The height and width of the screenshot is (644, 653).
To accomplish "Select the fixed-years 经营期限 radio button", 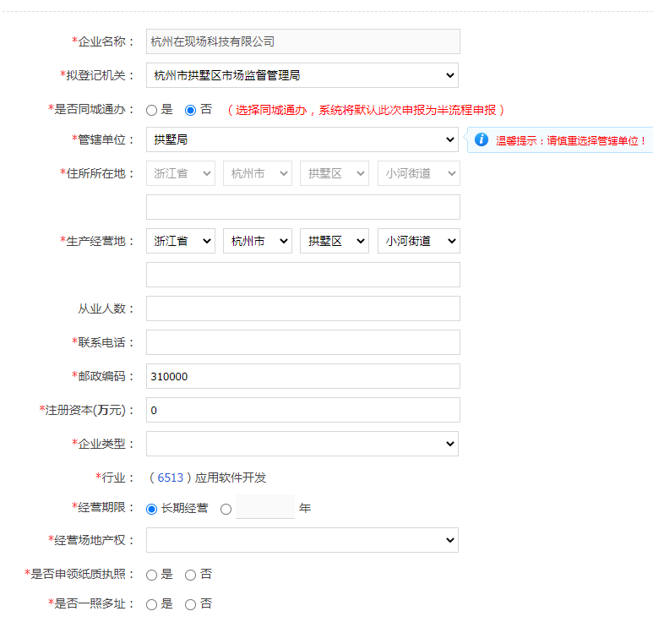I will click(226, 509).
